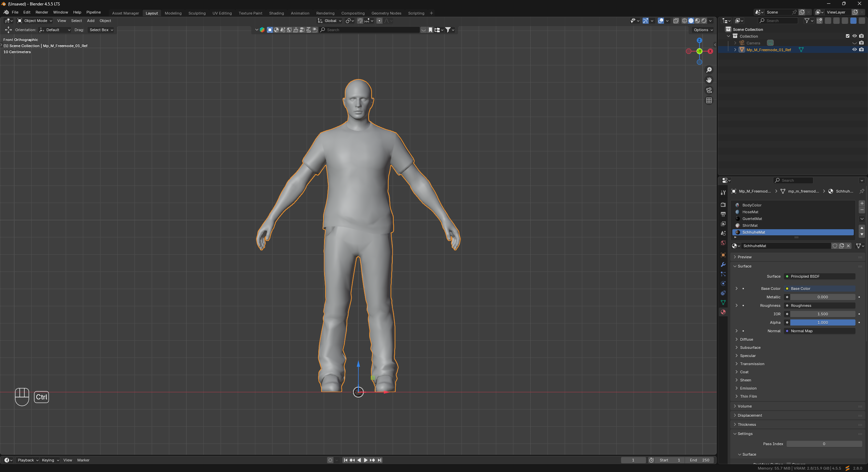The width and height of the screenshot is (868, 472).
Task: Toggle proportional editing in the header
Action: (x=379, y=21)
